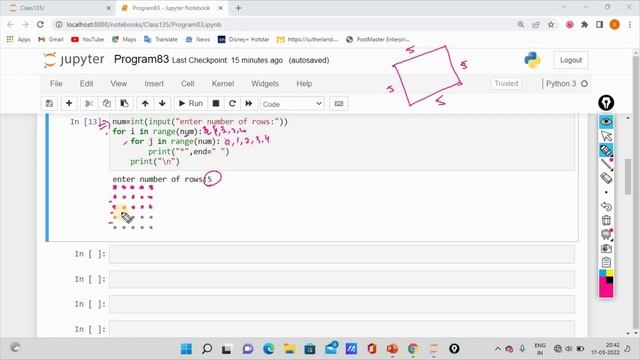Pick the cyan color swatch
The image size is (640, 360).
click(602, 273)
